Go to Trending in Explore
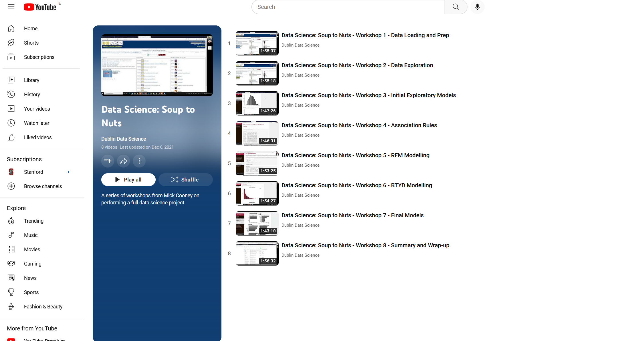 coord(34,221)
